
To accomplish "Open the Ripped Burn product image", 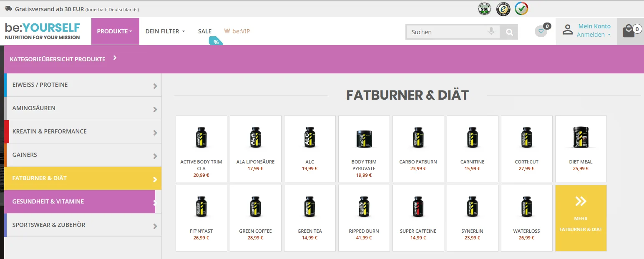I will coord(364,207).
